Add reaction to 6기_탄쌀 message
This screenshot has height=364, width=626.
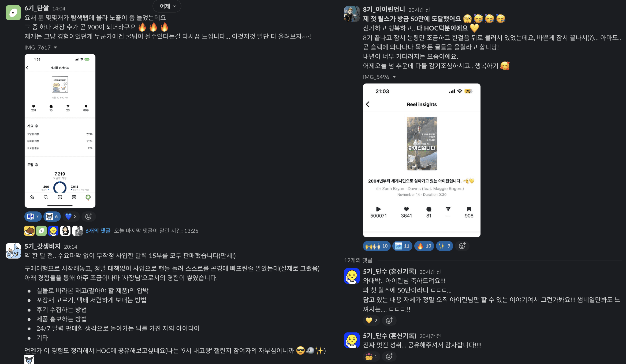tap(89, 216)
